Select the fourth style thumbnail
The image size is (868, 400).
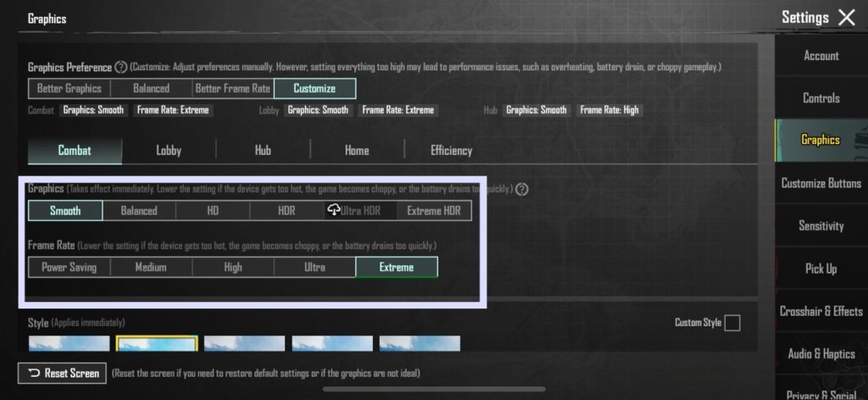pos(332,343)
